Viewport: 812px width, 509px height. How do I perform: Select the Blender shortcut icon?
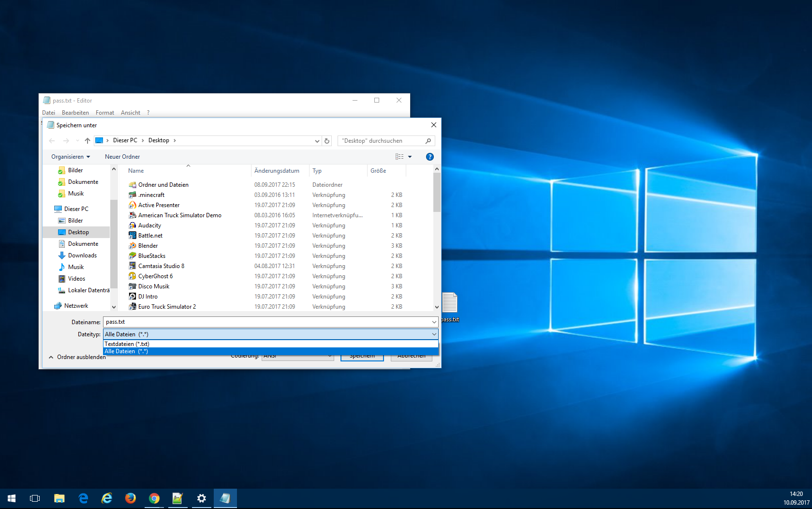[x=132, y=246]
